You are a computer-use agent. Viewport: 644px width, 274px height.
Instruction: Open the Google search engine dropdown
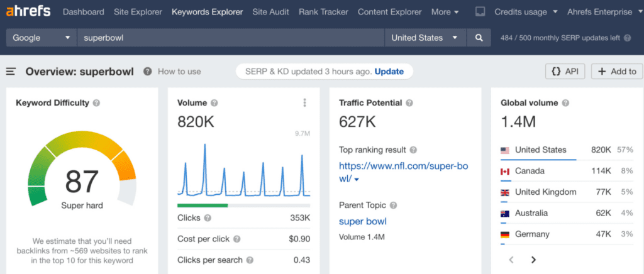pos(41,38)
